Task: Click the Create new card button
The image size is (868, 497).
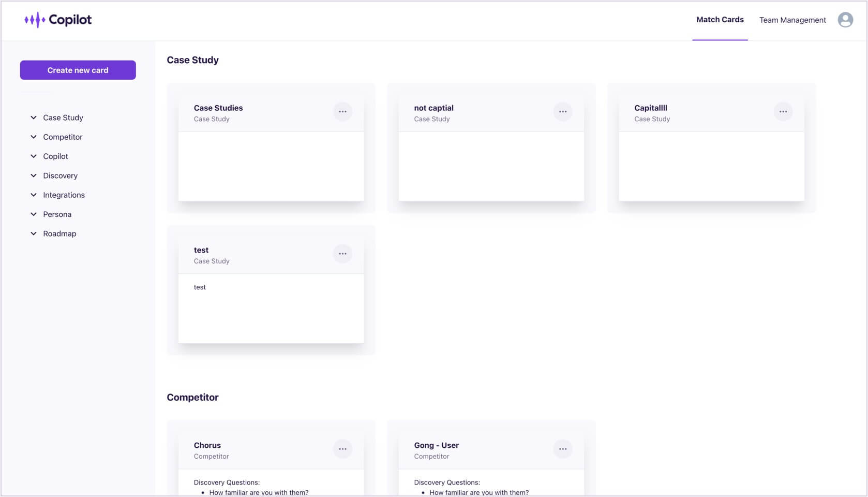Action: 78,70
